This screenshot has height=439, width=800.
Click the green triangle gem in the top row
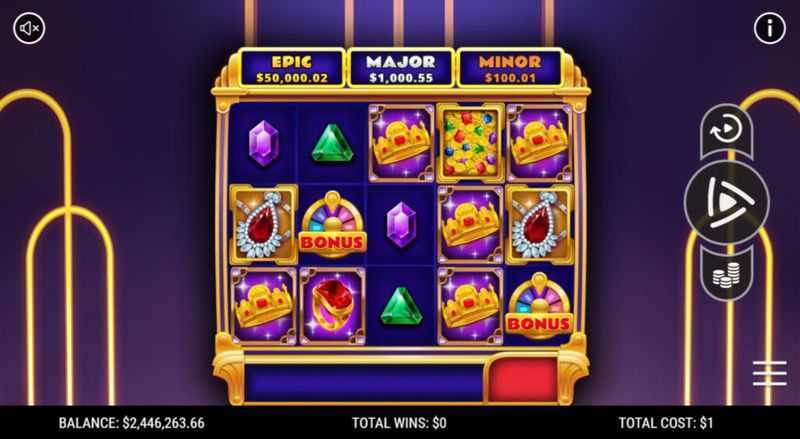pyautogui.click(x=333, y=143)
